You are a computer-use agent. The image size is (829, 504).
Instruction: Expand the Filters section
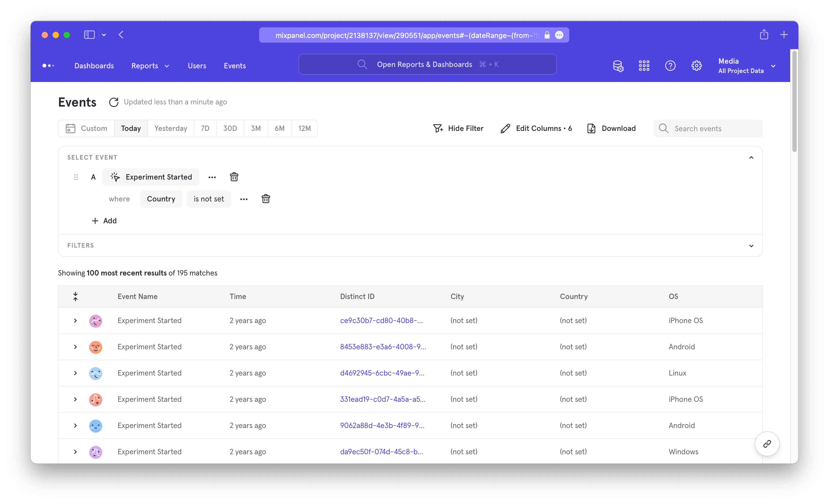tap(751, 246)
